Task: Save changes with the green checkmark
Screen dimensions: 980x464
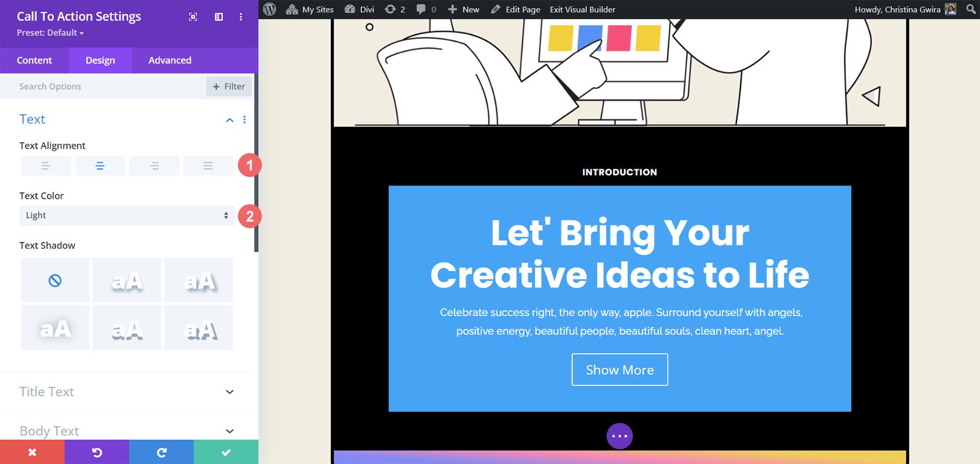Action: pyautogui.click(x=226, y=452)
